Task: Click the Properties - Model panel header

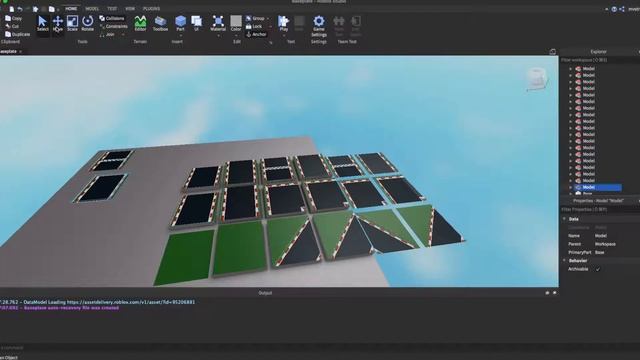Action: 598,201
